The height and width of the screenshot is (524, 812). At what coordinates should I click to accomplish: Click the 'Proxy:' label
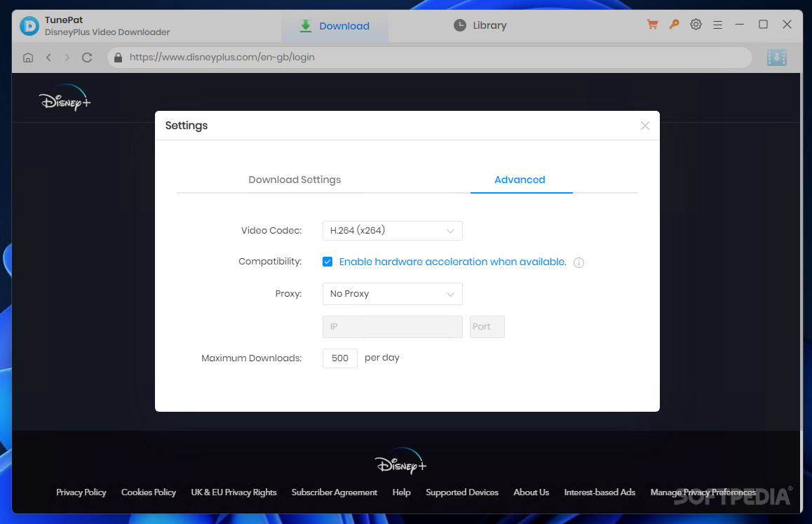[288, 294]
